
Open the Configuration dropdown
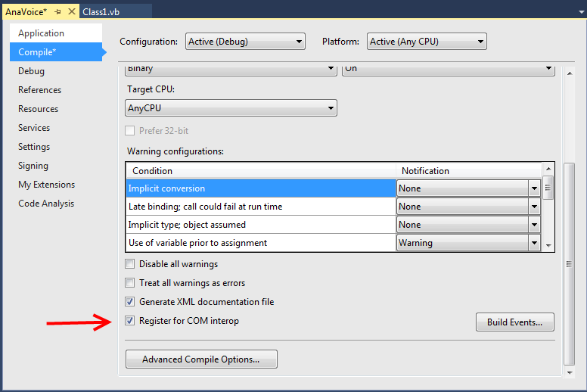click(245, 41)
